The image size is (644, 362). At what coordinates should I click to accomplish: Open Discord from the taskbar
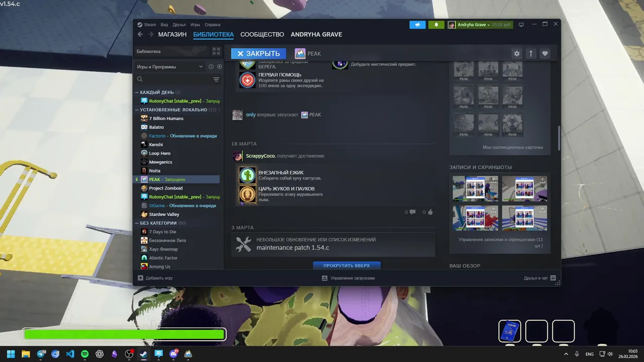(174, 354)
